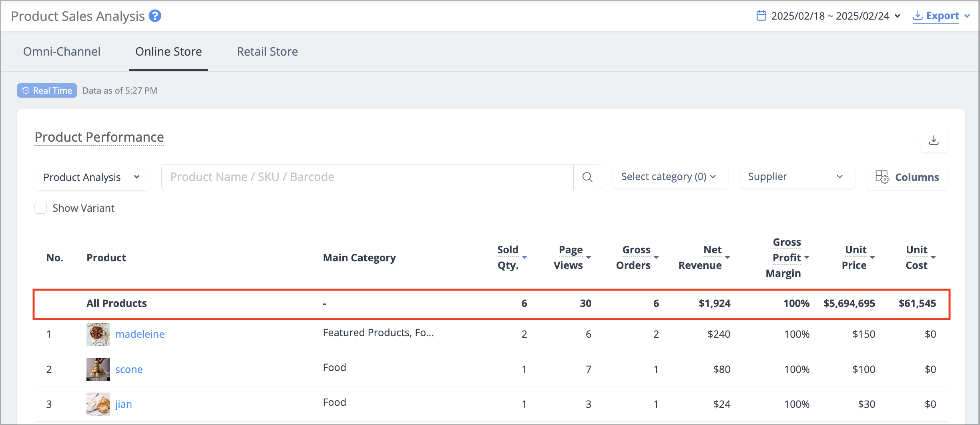980x425 pixels.
Task: Switch to the Omni-Channel tab
Action: [62, 52]
